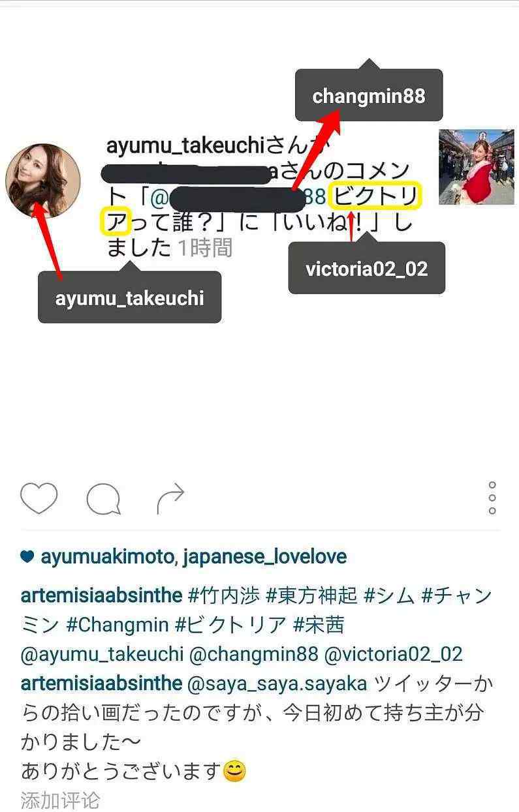Screen dimensions: 519x812
Task: Open the circular profile photo of woman
Action: tap(43, 181)
